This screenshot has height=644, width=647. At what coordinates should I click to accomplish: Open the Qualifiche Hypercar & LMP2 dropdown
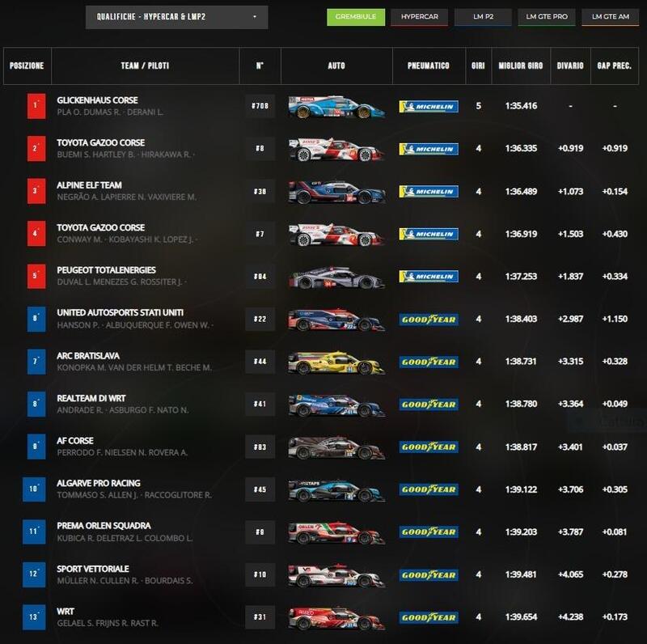click(176, 17)
